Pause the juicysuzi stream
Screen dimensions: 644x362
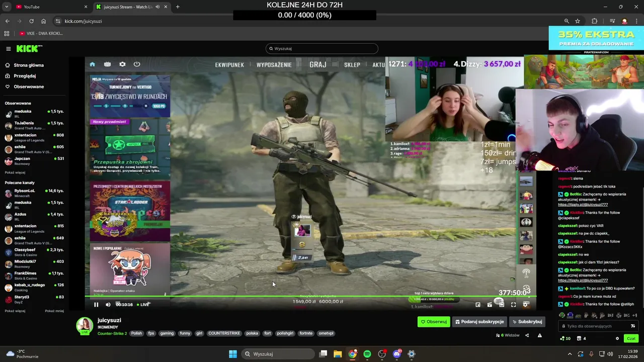[96, 305]
